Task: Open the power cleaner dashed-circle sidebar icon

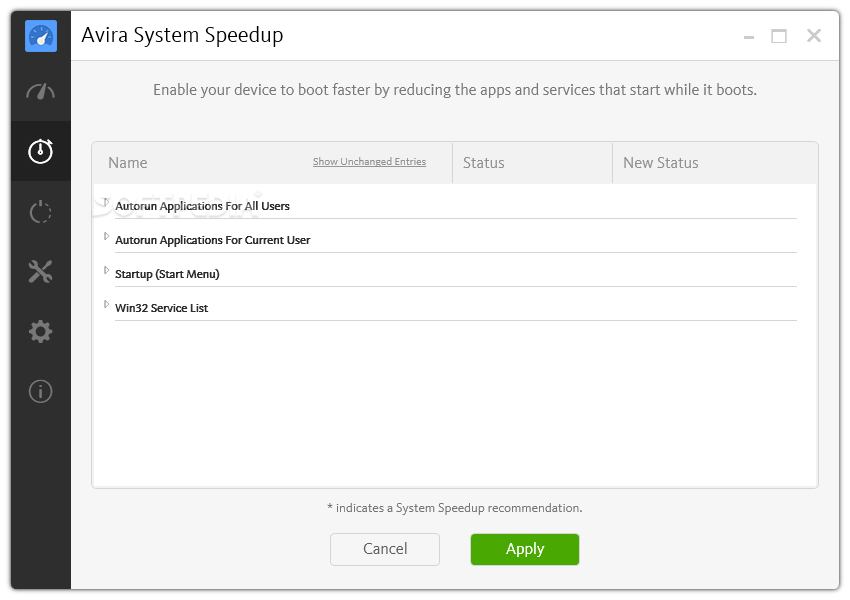Action: click(x=41, y=211)
